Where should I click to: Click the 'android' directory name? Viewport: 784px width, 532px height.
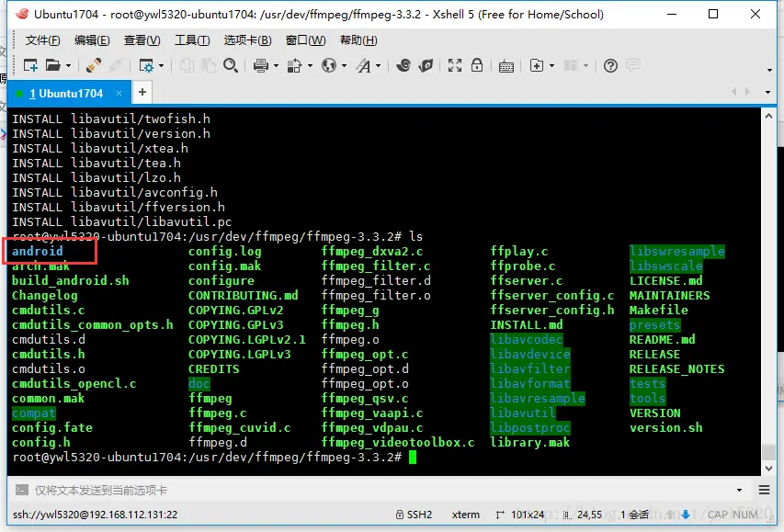(38, 251)
